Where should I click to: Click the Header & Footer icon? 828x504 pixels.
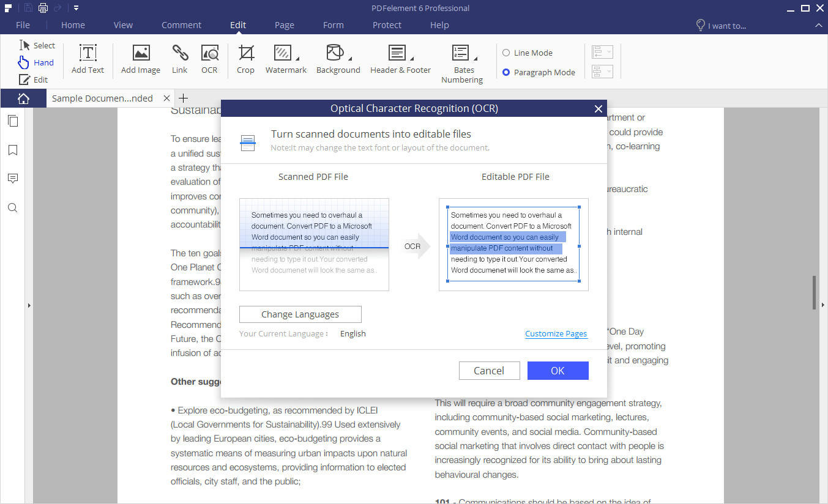tap(397, 53)
